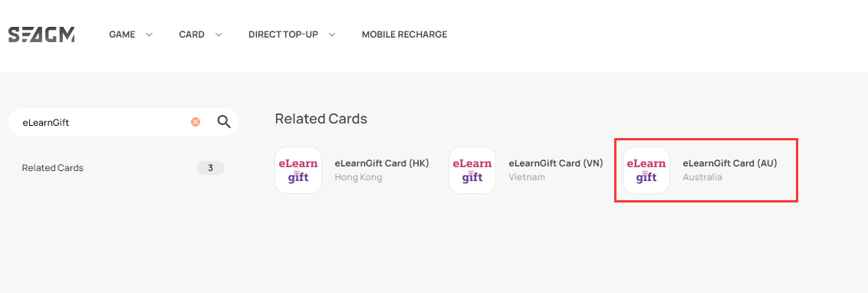Open the eLearnGift Vietnam card logo
Viewport: 868px width, 293px height.
pyautogui.click(x=472, y=170)
